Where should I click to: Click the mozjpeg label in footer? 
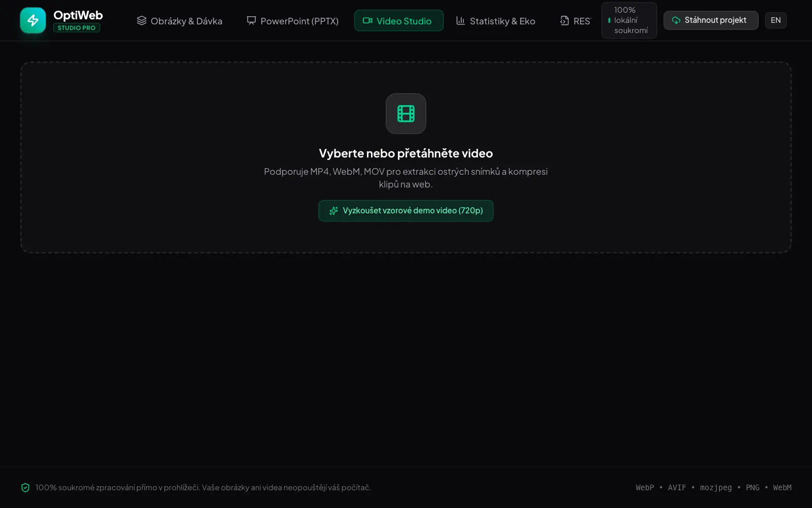pos(716,488)
